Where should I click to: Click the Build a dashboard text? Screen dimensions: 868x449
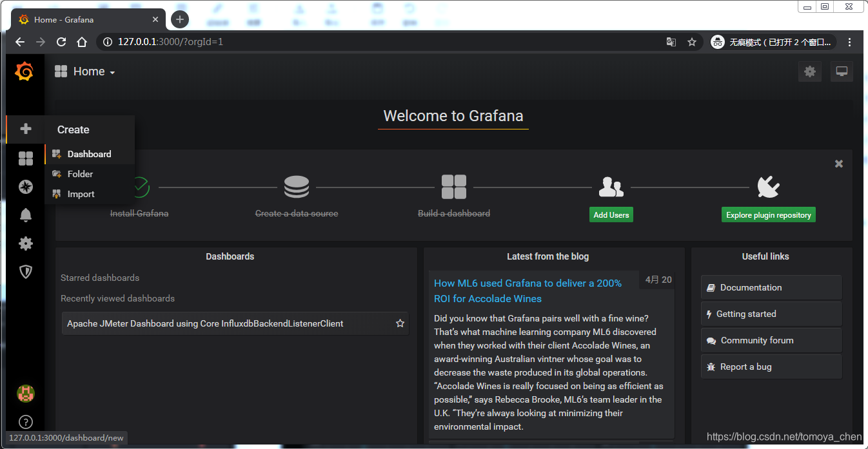point(454,213)
